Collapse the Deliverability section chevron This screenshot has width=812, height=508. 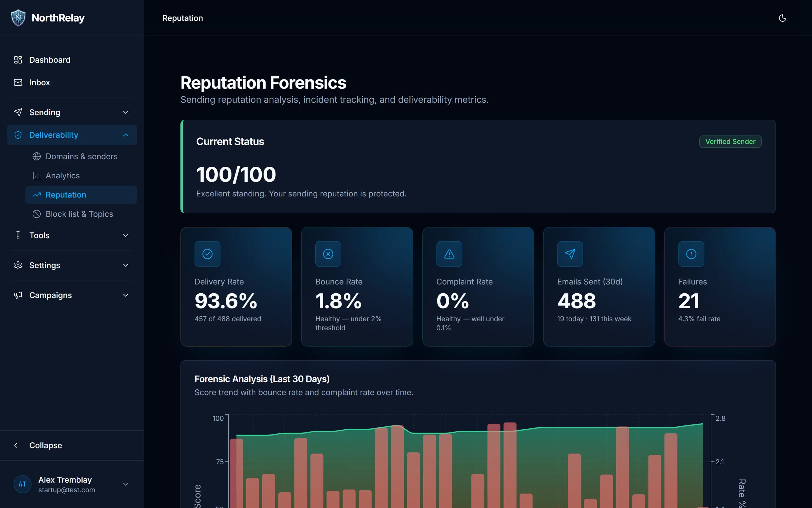pyautogui.click(x=126, y=135)
